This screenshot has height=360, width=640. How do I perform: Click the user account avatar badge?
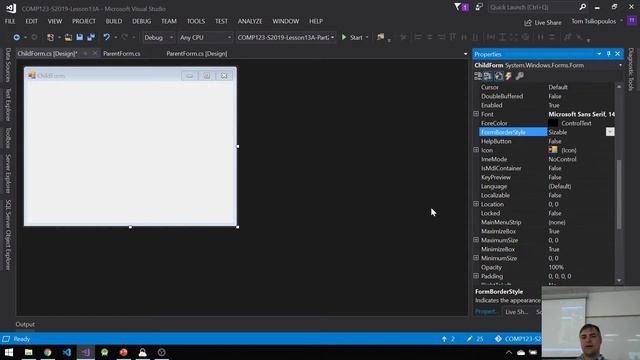pyautogui.click(x=632, y=21)
